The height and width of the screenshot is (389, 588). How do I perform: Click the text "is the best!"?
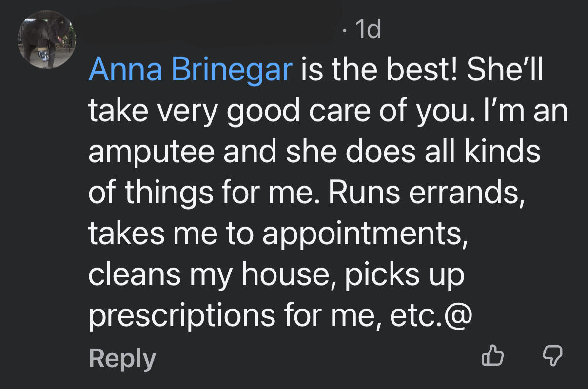378,71
